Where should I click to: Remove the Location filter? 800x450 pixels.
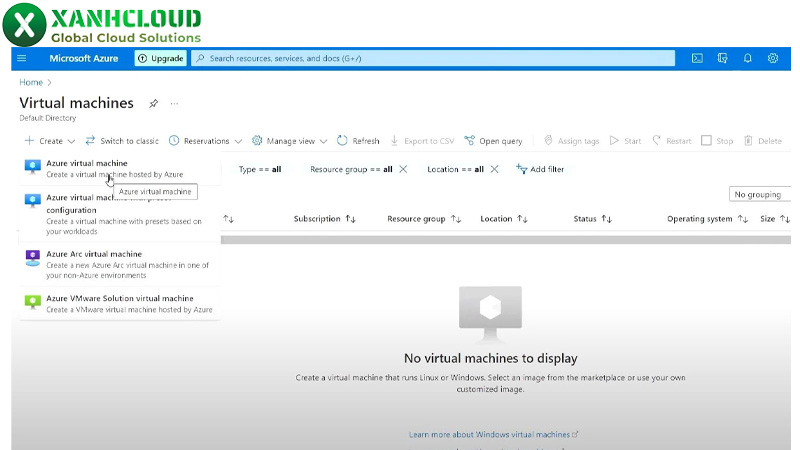point(494,169)
